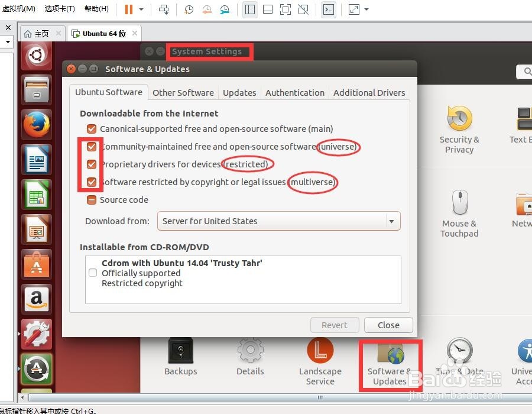This screenshot has height=414, width=532.
Task: Open Landscape Service in System Settings
Action: point(320,362)
